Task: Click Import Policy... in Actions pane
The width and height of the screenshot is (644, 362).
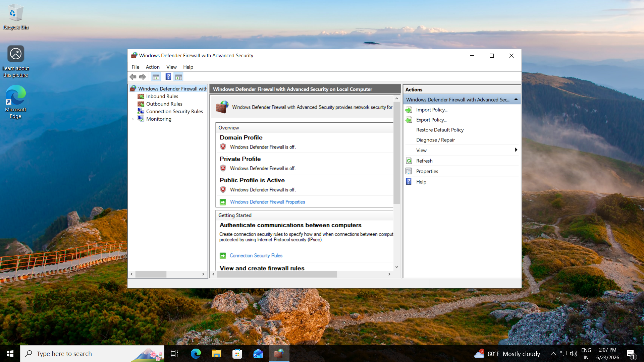Action: click(432, 110)
